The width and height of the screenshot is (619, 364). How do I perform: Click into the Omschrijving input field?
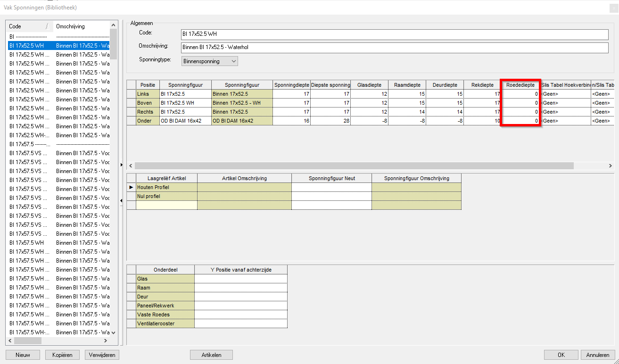pos(395,48)
